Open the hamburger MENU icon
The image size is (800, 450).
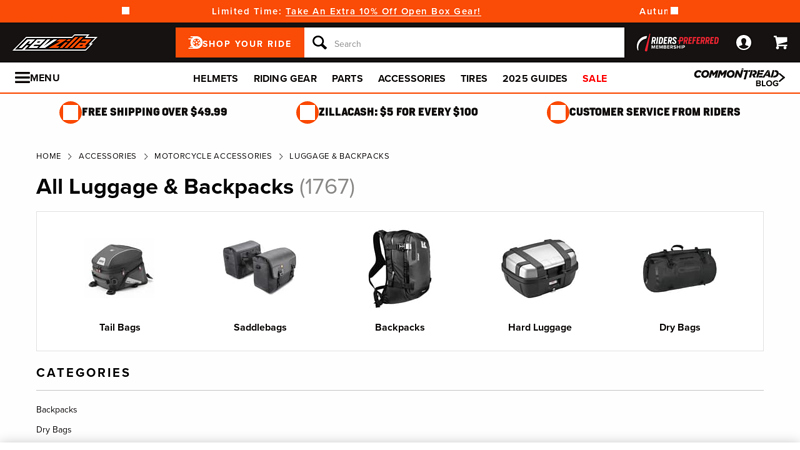click(22, 78)
